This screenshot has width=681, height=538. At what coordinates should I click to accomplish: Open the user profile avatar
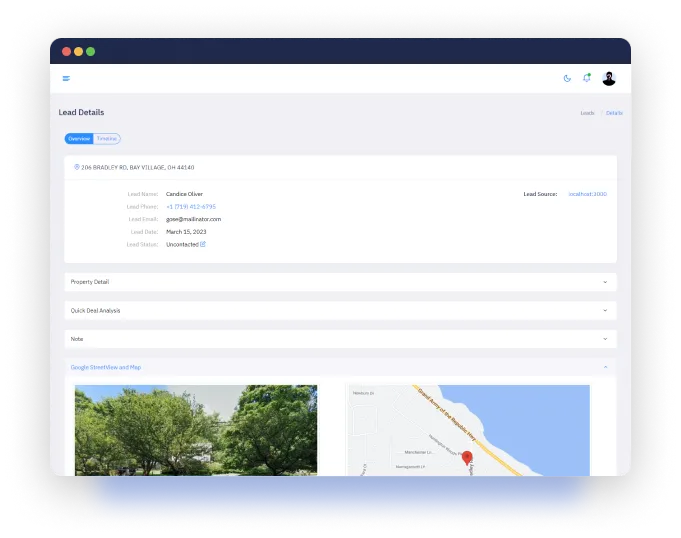[x=608, y=78]
